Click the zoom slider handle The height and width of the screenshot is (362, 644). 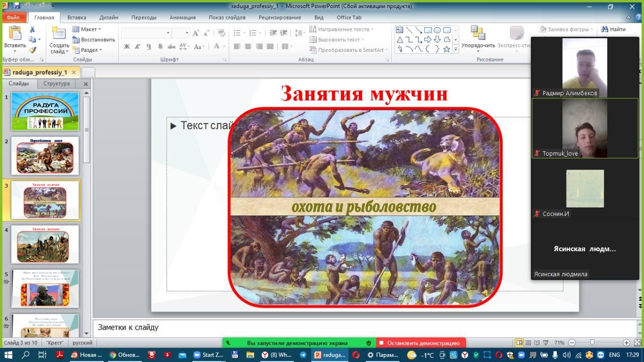pos(592,343)
